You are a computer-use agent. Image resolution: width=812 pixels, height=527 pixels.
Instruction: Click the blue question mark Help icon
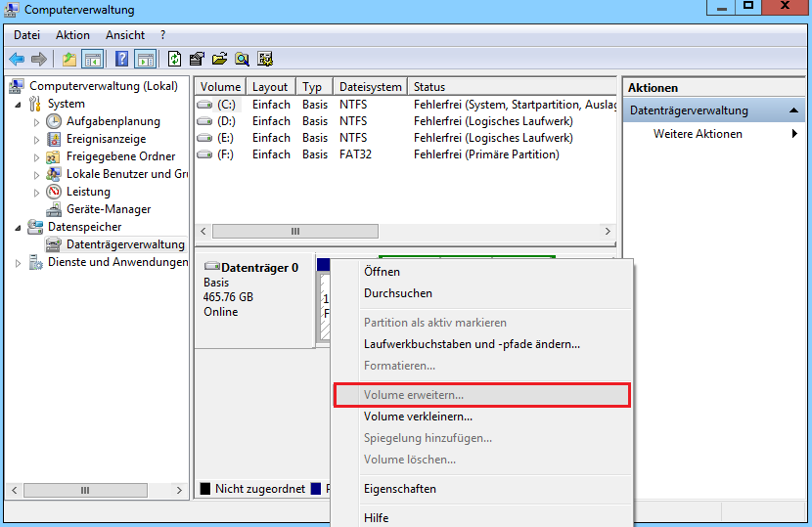[121, 59]
